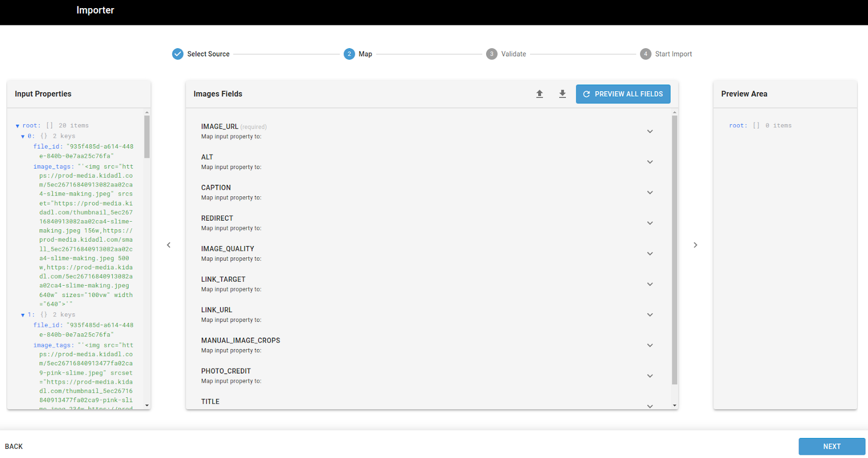Click PREVIEW ALL FIELDS button
The height and width of the screenshot is (458, 868).
point(623,94)
